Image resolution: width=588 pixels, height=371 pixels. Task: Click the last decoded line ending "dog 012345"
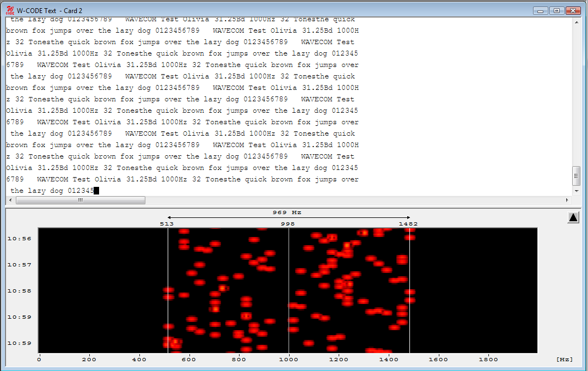click(x=52, y=191)
